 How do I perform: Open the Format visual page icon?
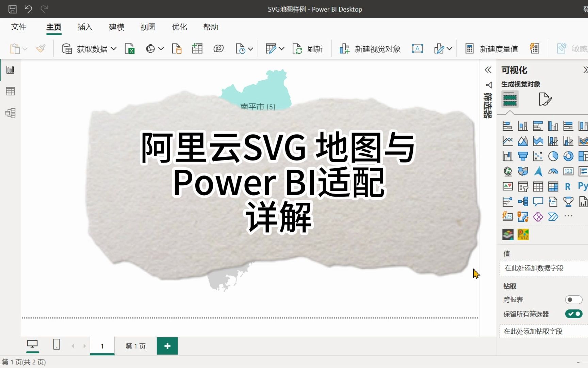tap(545, 99)
